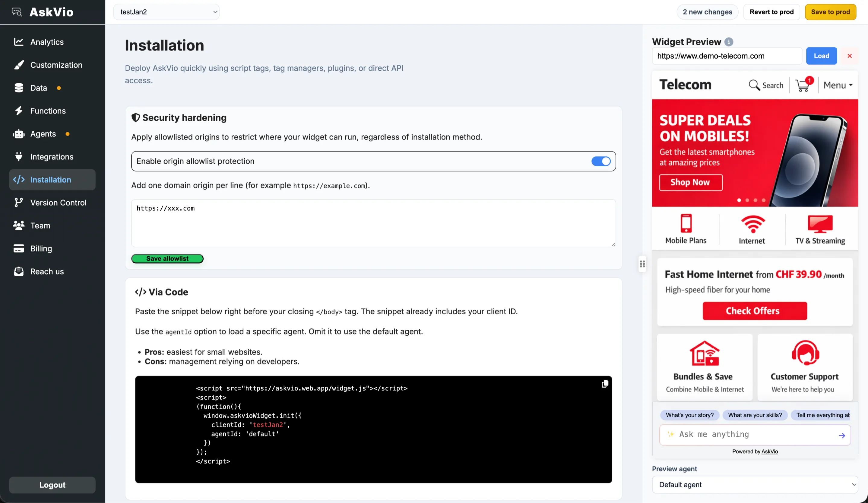Viewport: 868px width, 503px height.
Task: Go to the Integrations sidebar section
Action: point(52,157)
